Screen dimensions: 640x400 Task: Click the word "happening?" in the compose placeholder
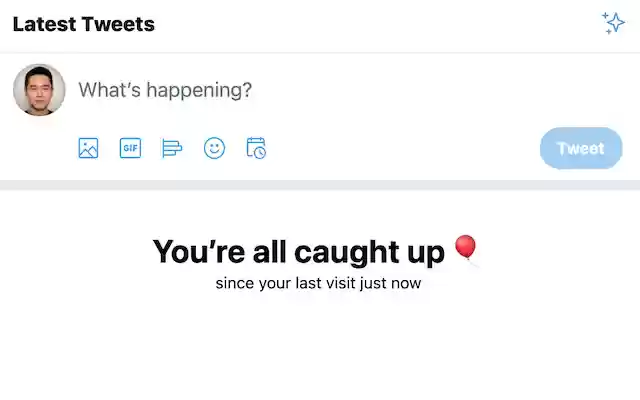pos(200,90)
